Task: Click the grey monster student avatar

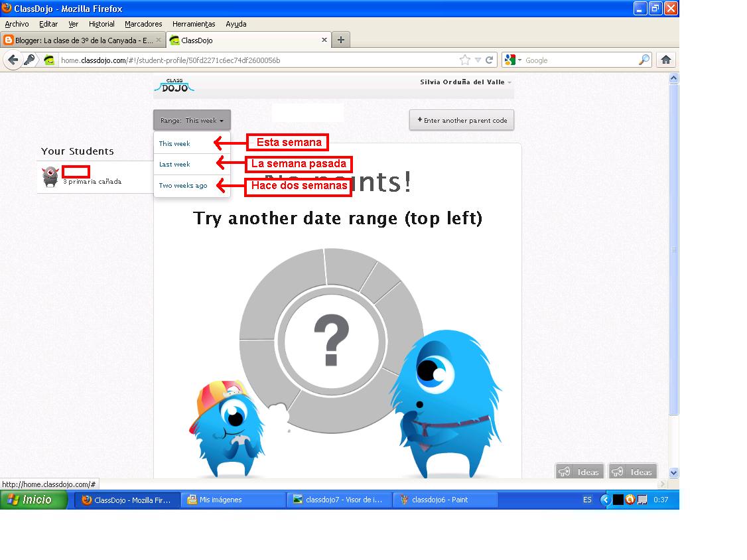Action: (x=50, y=176)
